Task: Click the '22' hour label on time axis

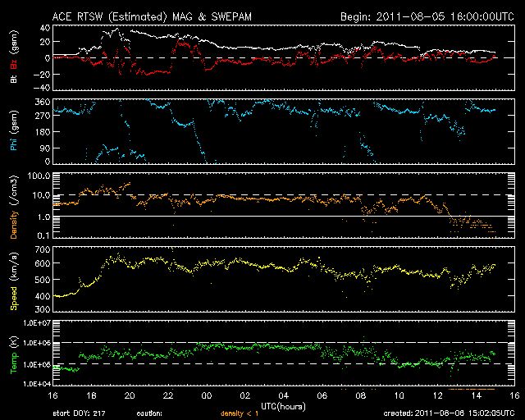Action: [x=168, y=395]
